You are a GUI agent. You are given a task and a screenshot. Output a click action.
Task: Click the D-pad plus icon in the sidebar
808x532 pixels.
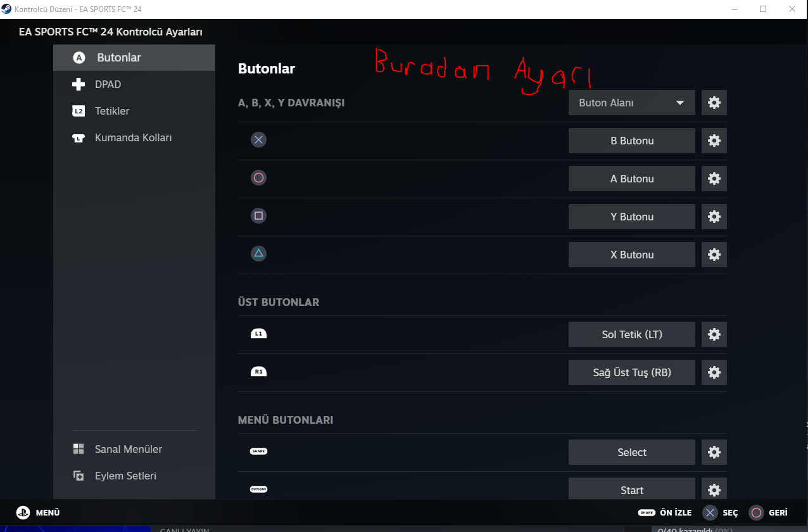pos(79,84)
